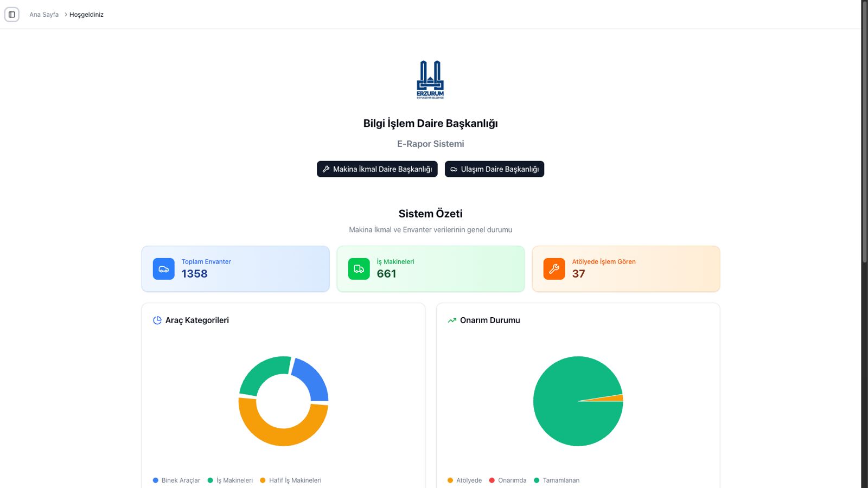
Task: Click the Hoşgeldiniz breadcrumb item
Action: point(86,15)
